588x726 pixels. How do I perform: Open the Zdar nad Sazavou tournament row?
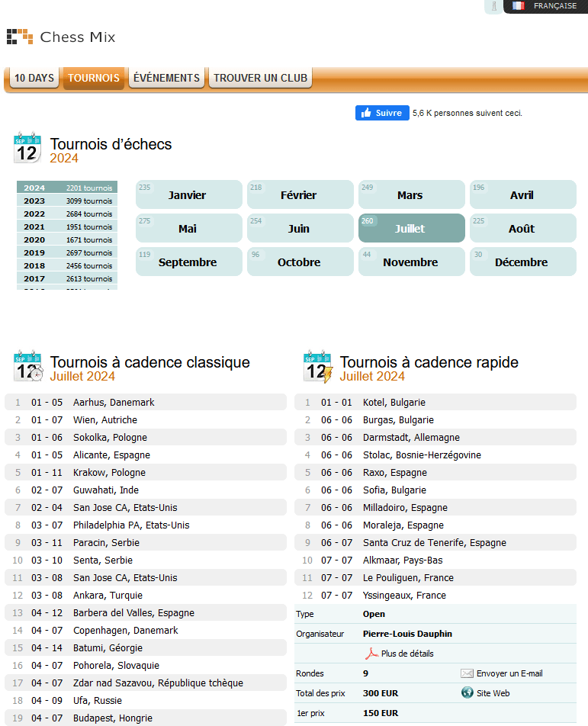146,683
